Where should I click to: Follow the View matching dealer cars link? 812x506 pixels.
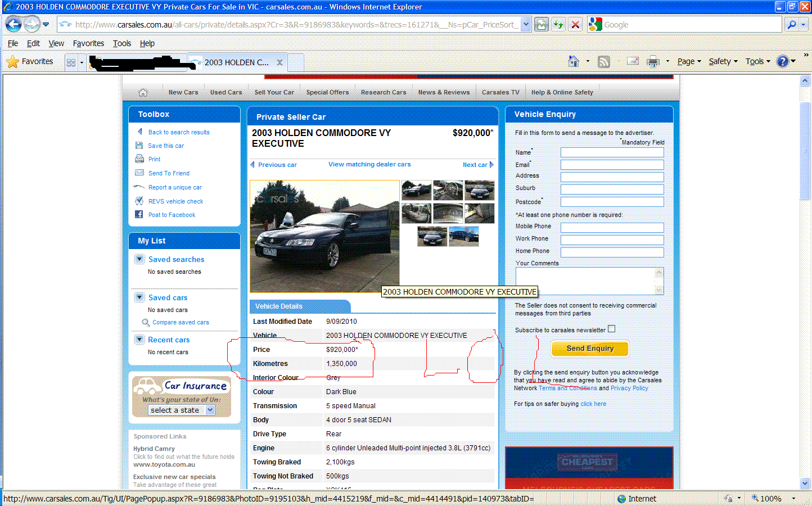(369, 164)
